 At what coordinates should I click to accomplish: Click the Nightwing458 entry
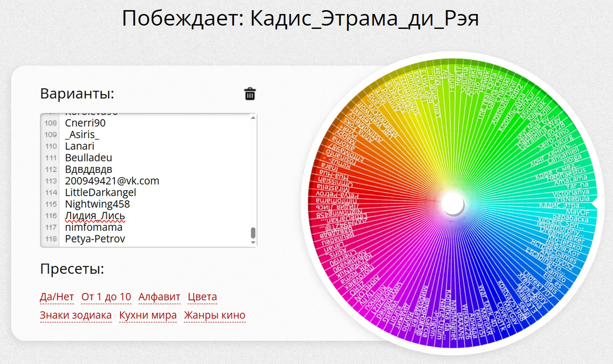97,204
